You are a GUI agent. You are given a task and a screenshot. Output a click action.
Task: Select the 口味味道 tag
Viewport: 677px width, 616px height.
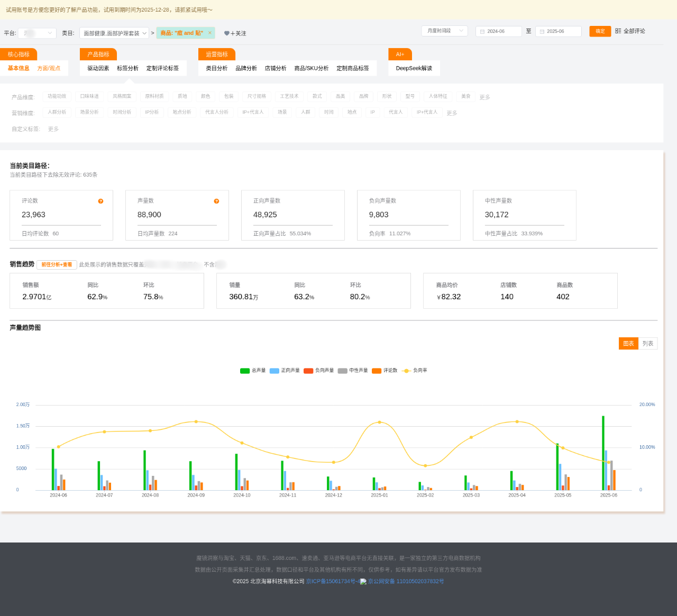[89, 96]
